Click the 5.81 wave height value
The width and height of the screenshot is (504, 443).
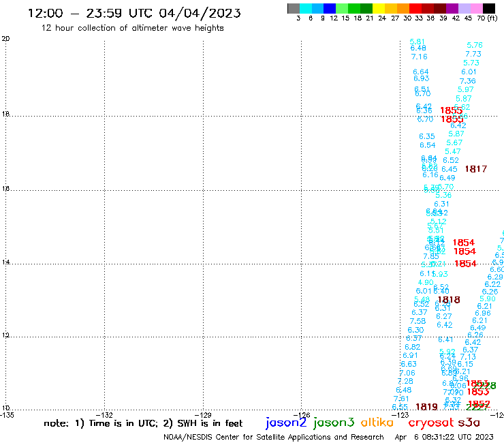click(418, 42)
